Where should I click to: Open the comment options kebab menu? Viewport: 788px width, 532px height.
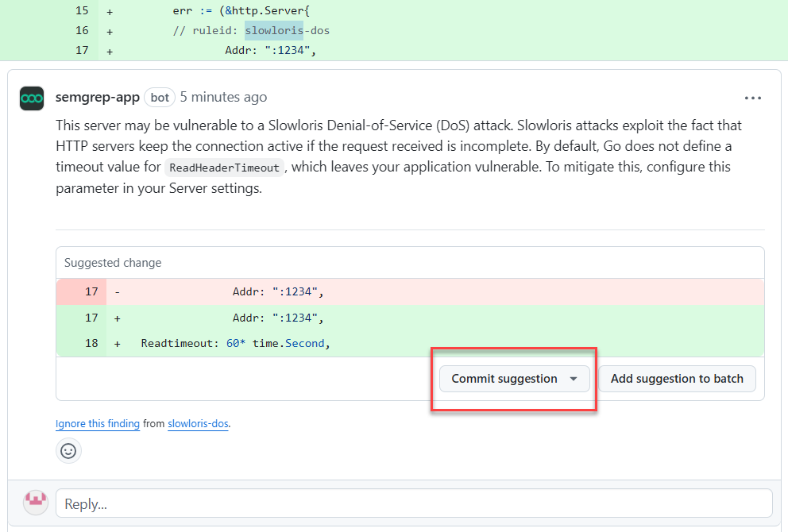pyautogui.click(x=752, y=97)
